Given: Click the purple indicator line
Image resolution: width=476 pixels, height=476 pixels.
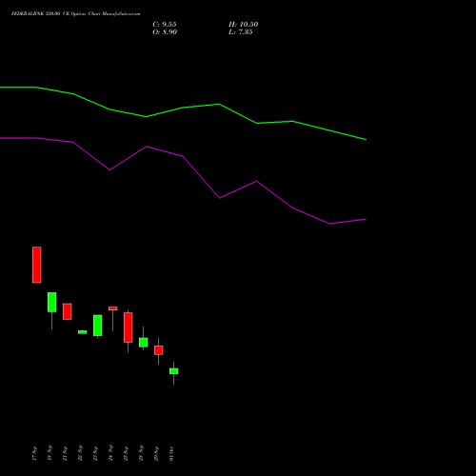Looking at the screenshot, I should (183, 156).
